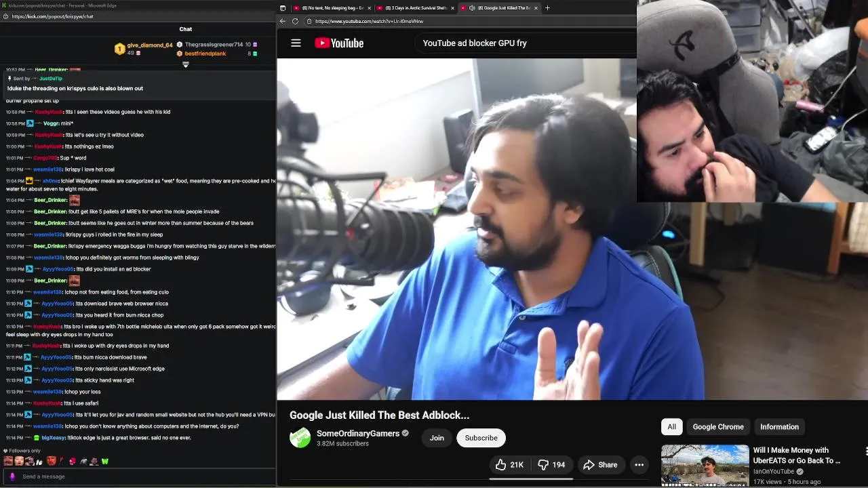Open the more actions three-dot menu
The height and width of the screenshot is (488, 868).
point(639,464)
